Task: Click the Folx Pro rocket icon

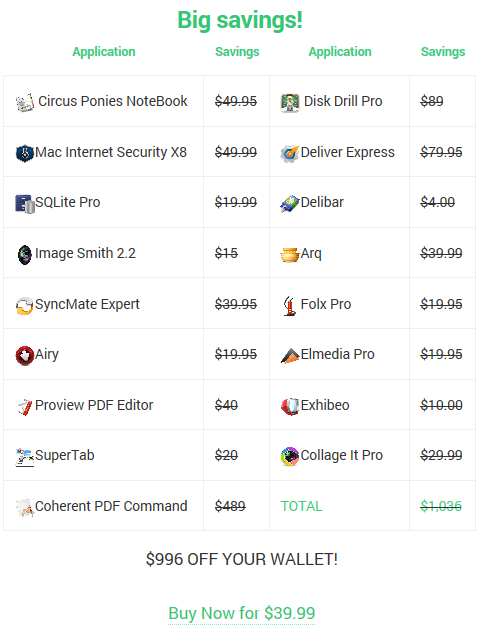Action: point(290,305)
